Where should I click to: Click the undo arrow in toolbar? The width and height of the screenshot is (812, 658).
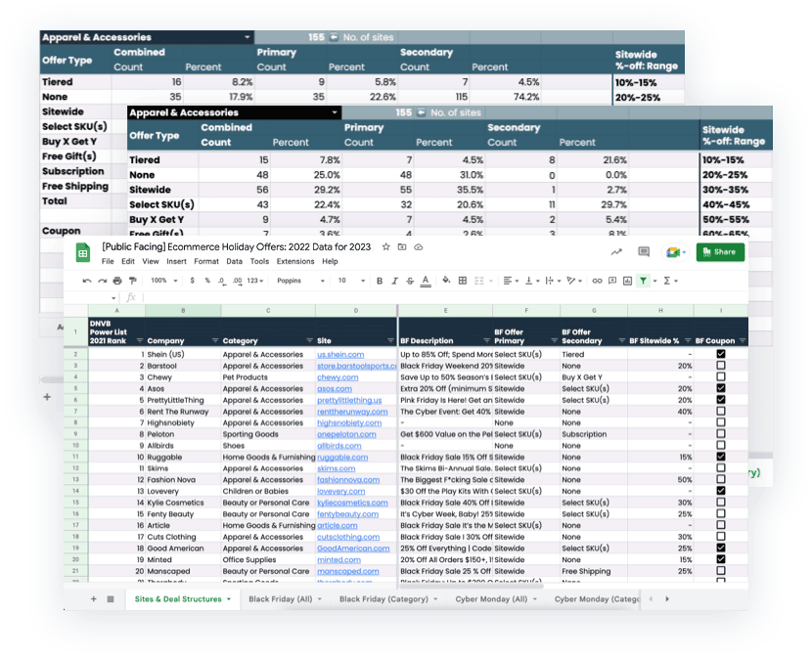pos(87,281)
